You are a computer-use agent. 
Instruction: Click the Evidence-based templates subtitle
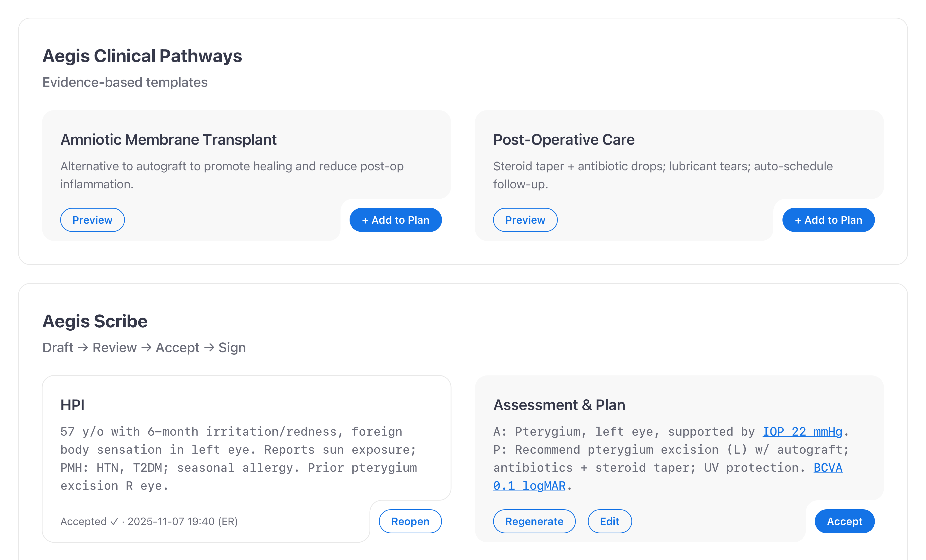125,82
